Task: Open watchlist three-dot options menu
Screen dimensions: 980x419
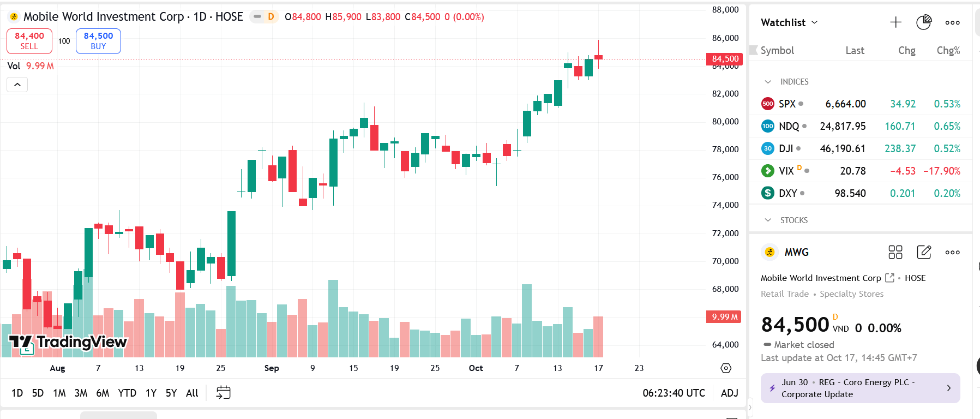Action: (952, 22)
